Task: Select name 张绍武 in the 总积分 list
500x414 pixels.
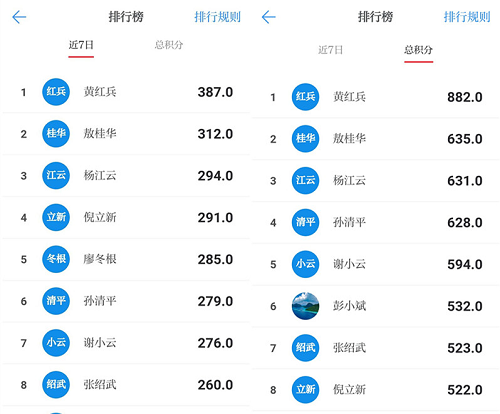Action: pyautogui.click(x=349, y=348)
